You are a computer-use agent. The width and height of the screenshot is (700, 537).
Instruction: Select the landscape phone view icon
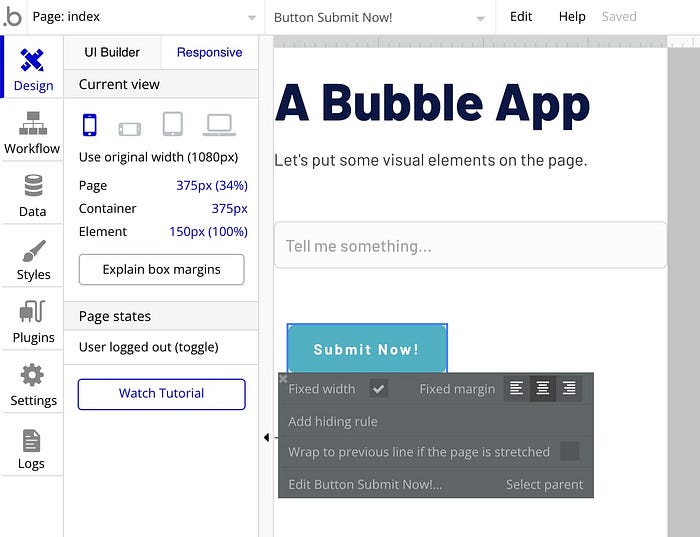(129, 129)
